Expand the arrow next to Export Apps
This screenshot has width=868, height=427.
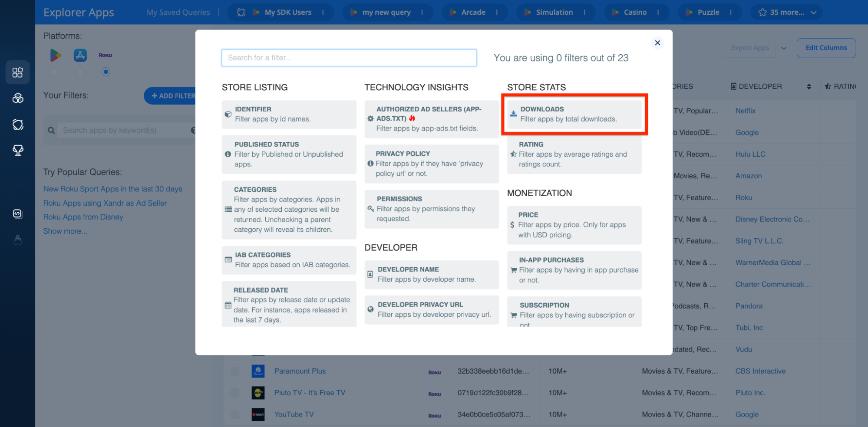coord(784,48)
